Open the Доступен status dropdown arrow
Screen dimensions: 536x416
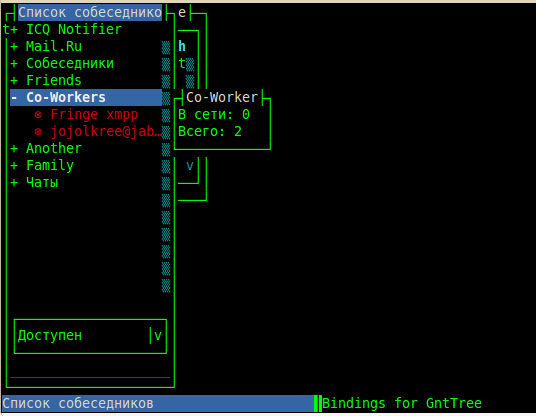pos(158,336)
